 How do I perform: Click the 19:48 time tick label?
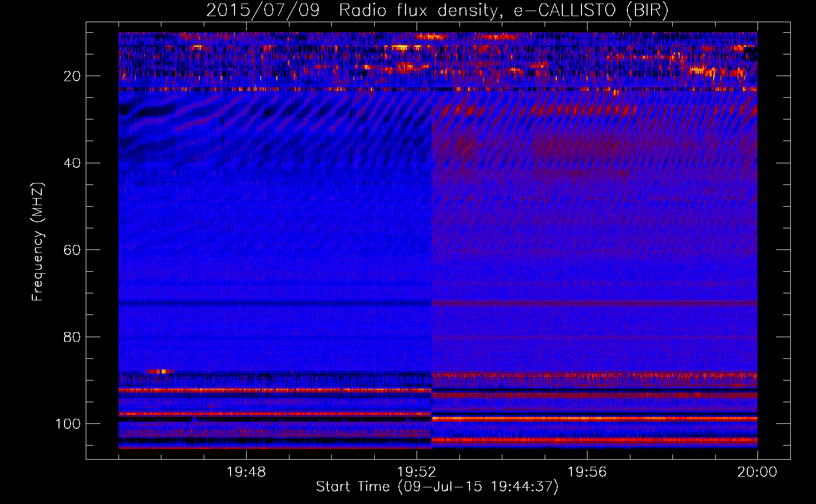(x=246, y=472)
